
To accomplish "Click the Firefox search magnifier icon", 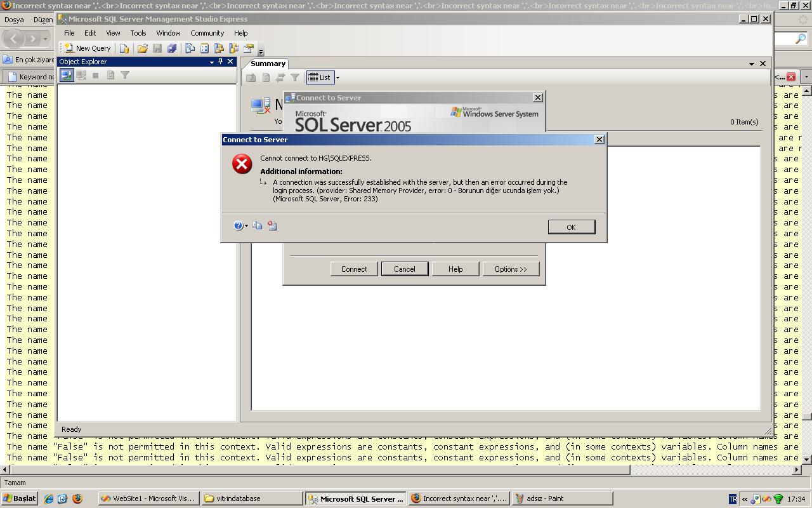I will coord(800,39).
